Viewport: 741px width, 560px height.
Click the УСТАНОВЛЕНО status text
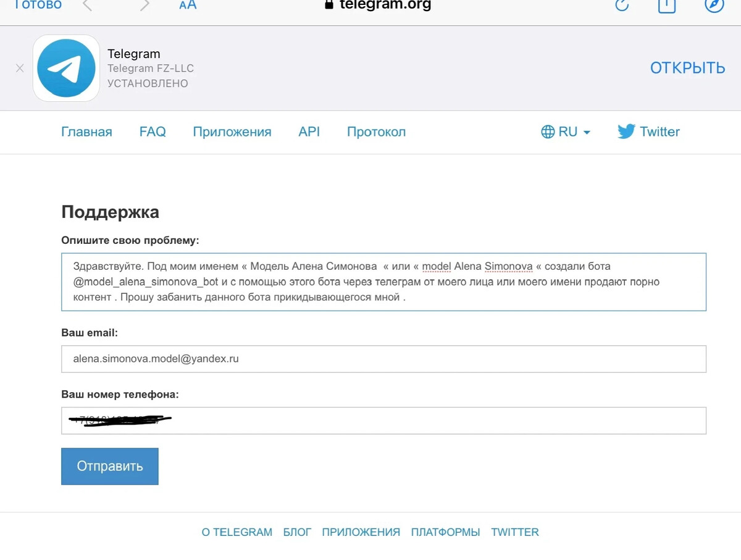tap(148, 83)
